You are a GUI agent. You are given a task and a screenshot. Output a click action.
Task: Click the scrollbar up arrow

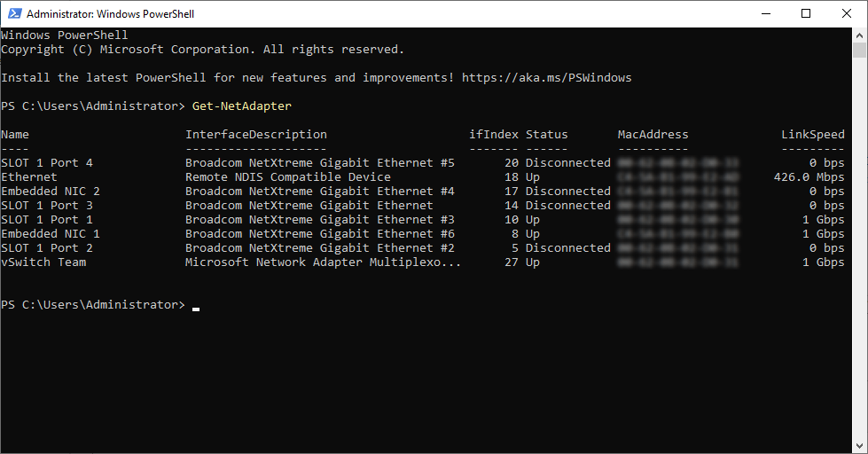point(859,35)
